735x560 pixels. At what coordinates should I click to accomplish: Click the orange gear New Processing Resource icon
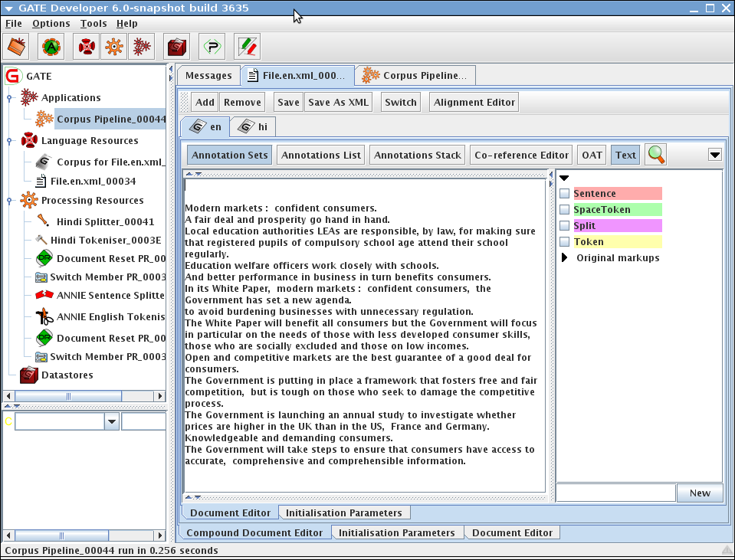[114, 47]
